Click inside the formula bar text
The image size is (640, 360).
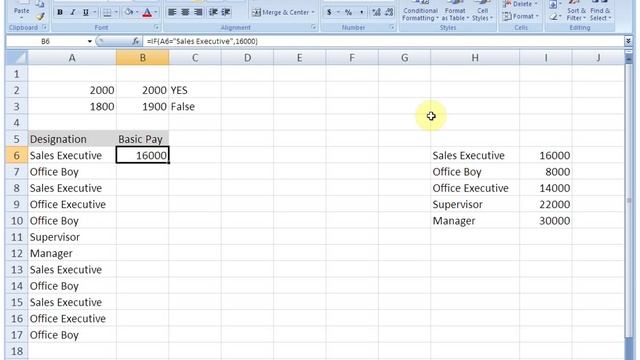[x=203, y=41]
